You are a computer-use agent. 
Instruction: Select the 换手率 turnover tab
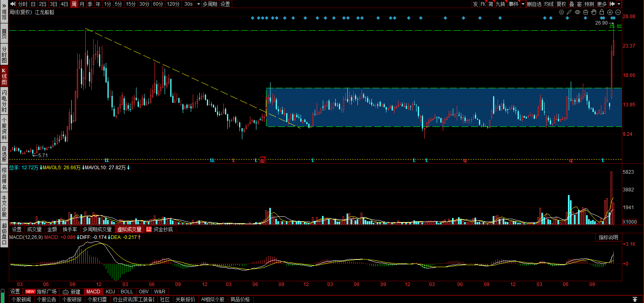[x=70, y=229]
